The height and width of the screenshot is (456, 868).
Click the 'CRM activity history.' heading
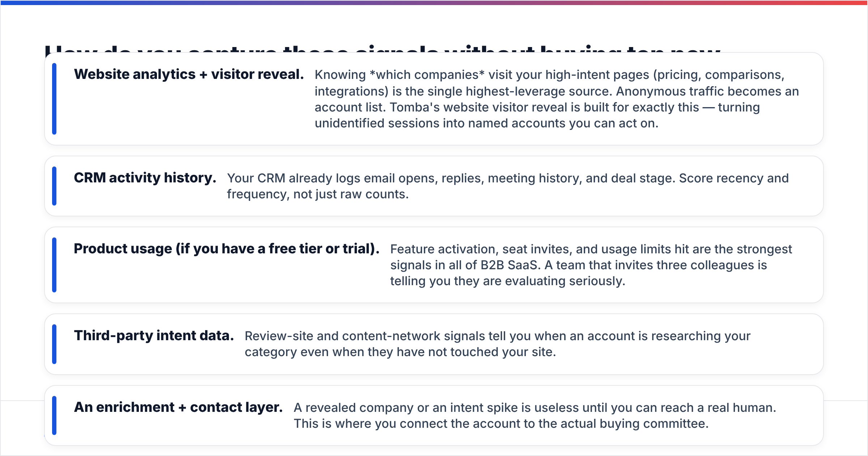pyautogui.click(x=145, y=178)
